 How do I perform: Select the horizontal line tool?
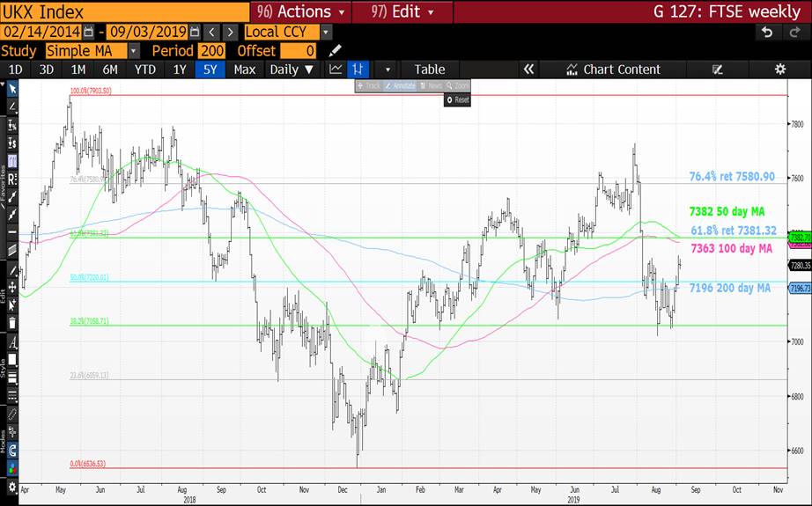[x=12, y=231]
